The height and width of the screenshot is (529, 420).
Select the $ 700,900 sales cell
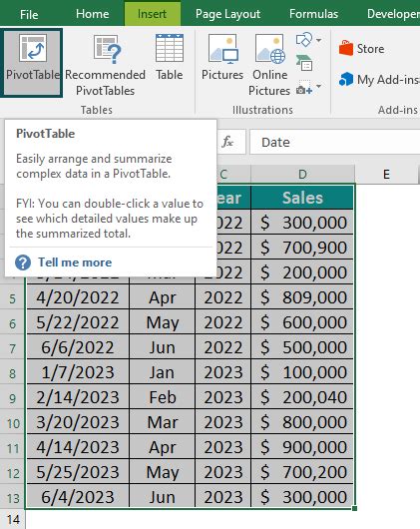(302, 248)
